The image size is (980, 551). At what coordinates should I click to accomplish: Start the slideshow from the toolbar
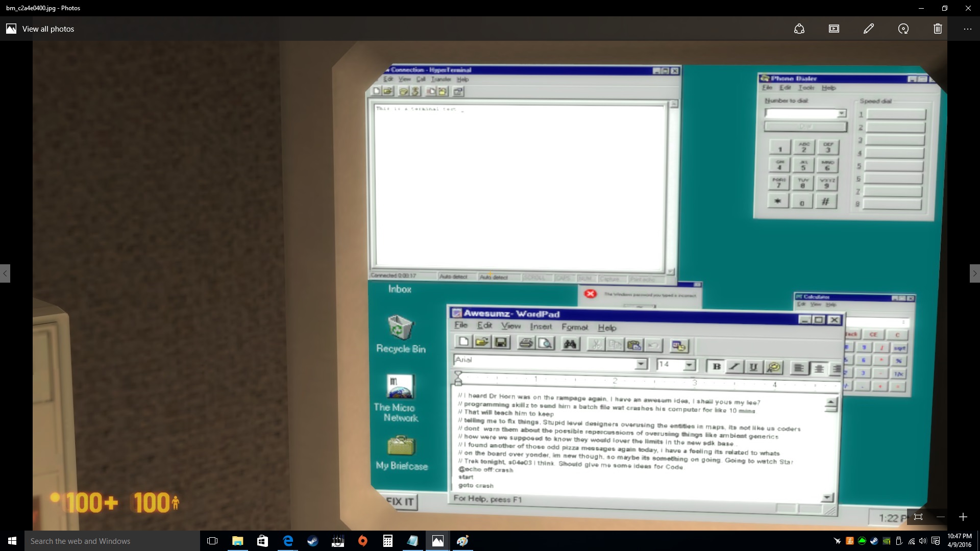point(834,29)
